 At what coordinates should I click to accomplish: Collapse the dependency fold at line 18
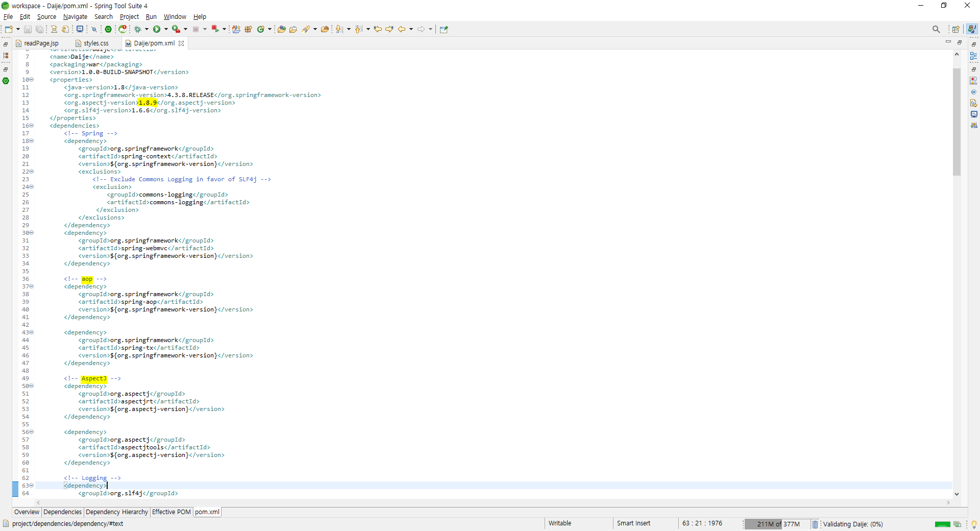[31, 141]
